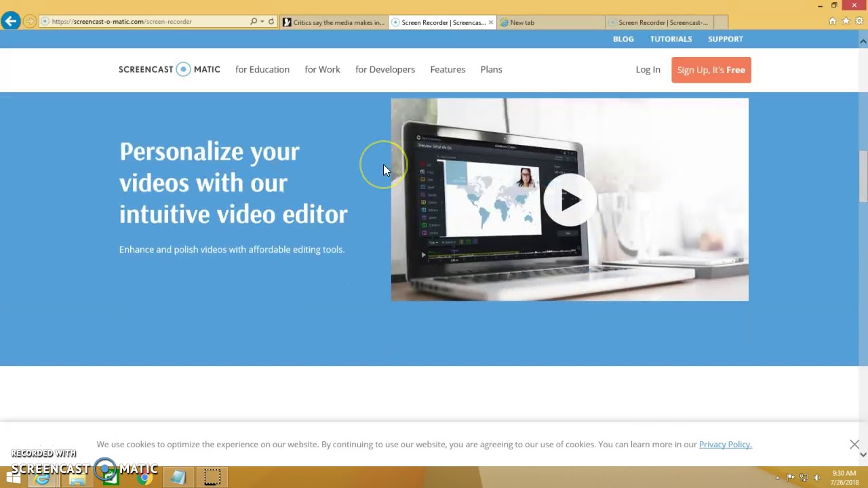
Task: Open a new blank tab button
Action: pos(721,22)
